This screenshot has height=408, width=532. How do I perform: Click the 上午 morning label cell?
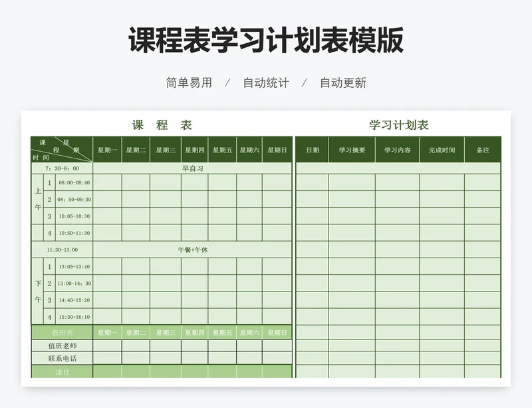click(x=38, y=199)
